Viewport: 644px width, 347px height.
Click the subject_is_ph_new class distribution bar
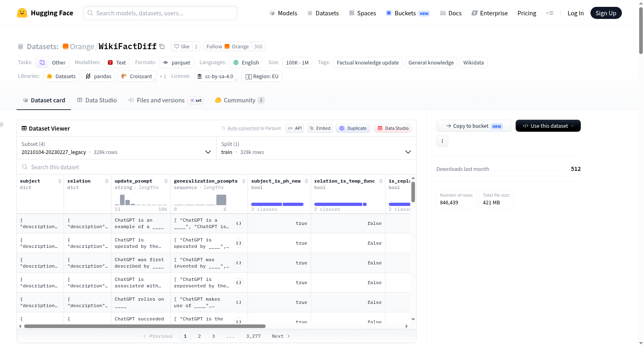pos(277,204)
